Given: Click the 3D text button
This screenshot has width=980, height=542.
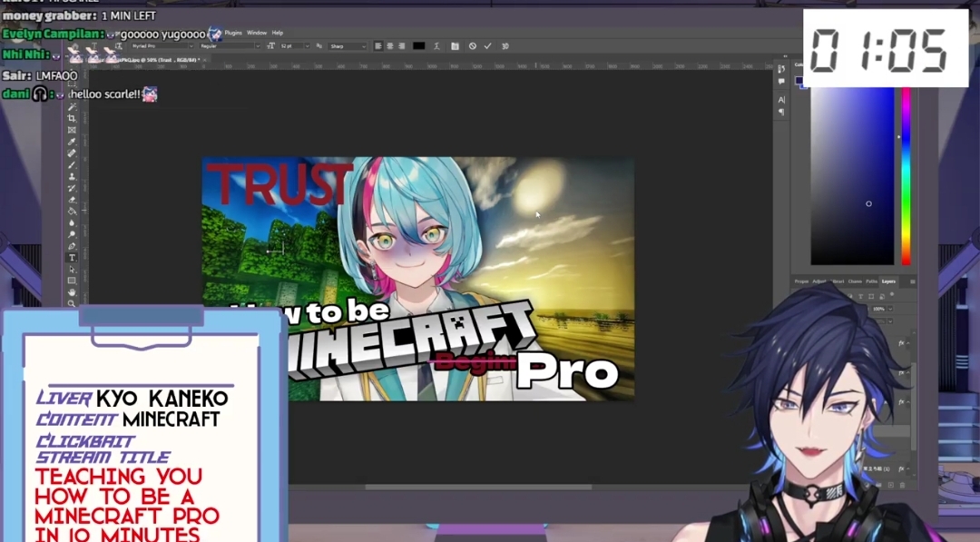Looking at the screenshot, I should (x=505, y=46).
